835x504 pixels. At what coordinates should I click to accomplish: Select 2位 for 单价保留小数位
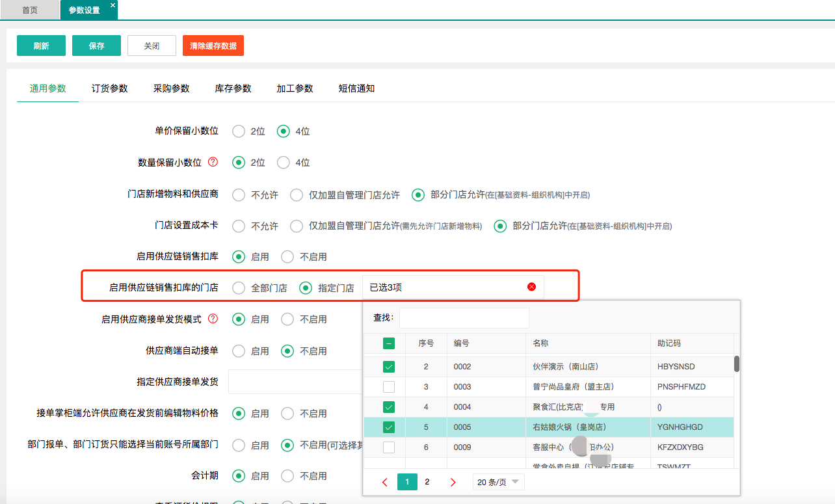239,131
